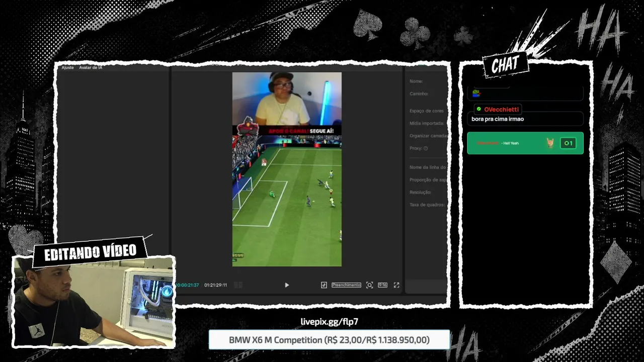Click the Hell Yeah alert text
This screenshot has height=362, width=644.
tap(511, 143)
